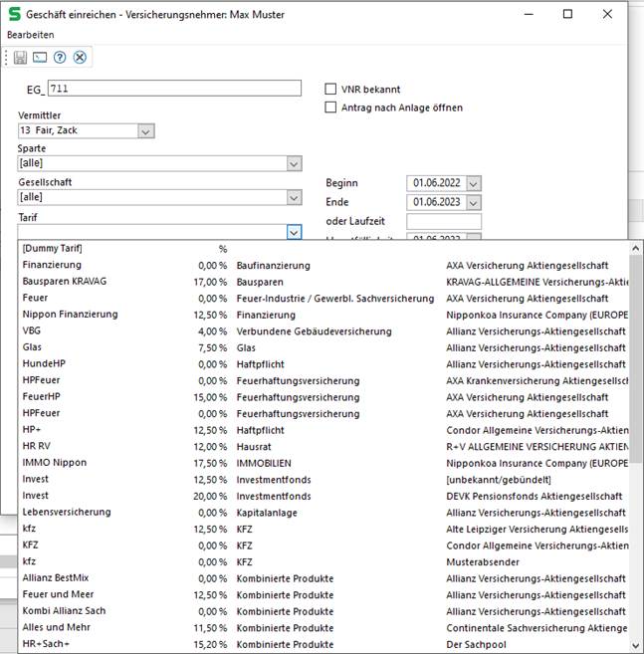Click the EG_ number input field
This screenshot has width=644, height=654.
pos(173,89)
